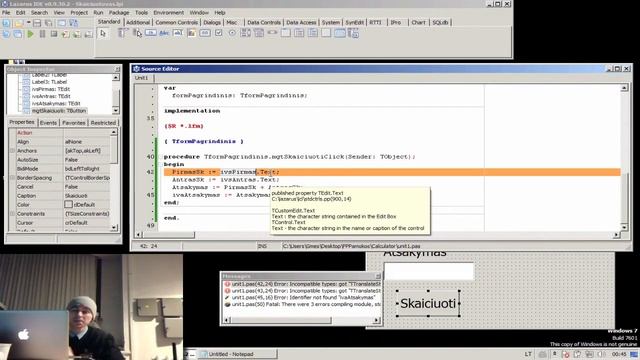Click the Pause debugging icon
Screen dimensions: 640x360
42,34
